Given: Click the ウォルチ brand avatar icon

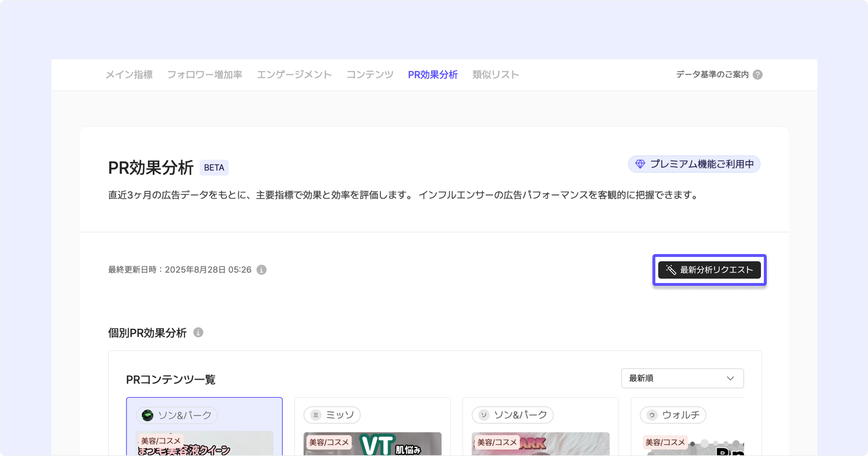Looking at the screenshot, I should (652, 415).
